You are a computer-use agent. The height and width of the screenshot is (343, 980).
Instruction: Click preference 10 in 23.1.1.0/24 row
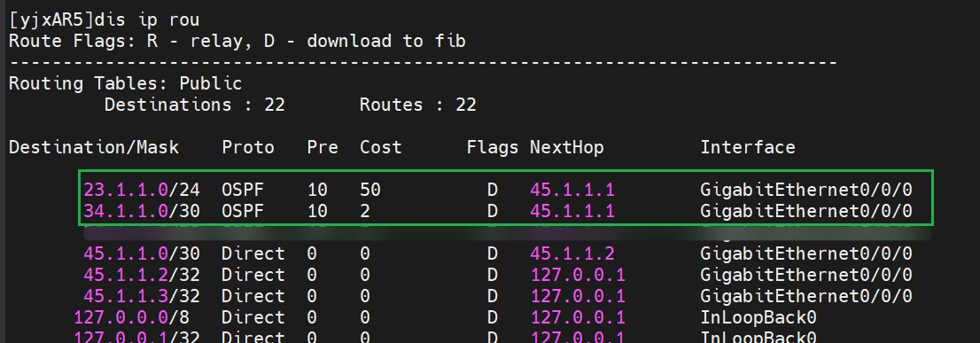coord(317,190)
